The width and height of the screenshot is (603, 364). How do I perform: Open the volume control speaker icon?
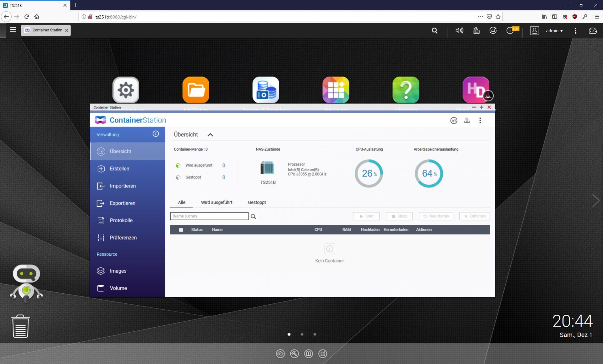pyautogui.click(x=459, y=30)
